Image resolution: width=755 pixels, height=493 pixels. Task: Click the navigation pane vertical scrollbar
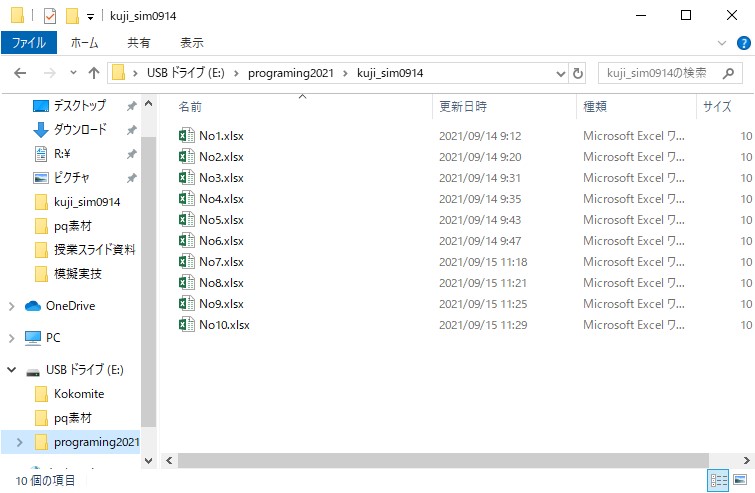click(x=148, y=282)
